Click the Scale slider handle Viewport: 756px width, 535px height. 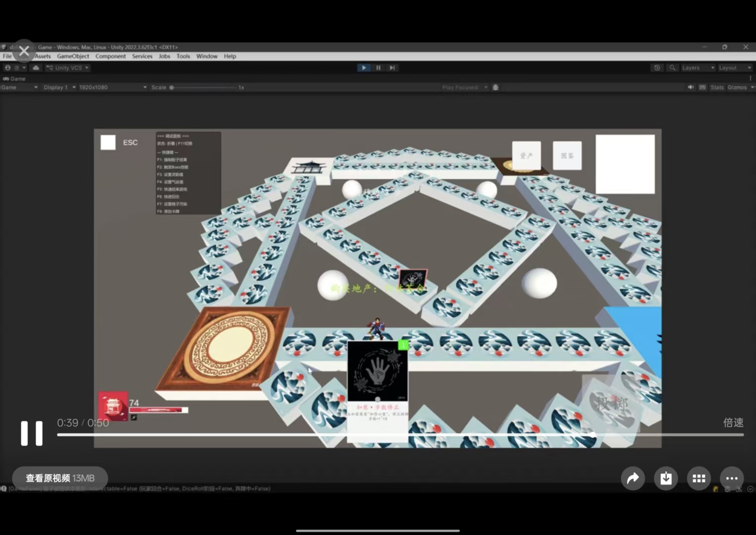pyautogui.click(x=171, y=88)
